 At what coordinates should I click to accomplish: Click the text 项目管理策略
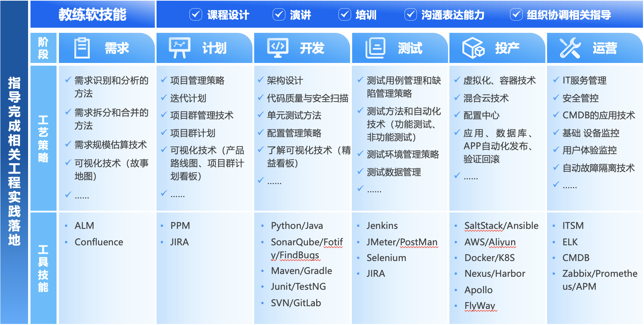coord(197,80)
